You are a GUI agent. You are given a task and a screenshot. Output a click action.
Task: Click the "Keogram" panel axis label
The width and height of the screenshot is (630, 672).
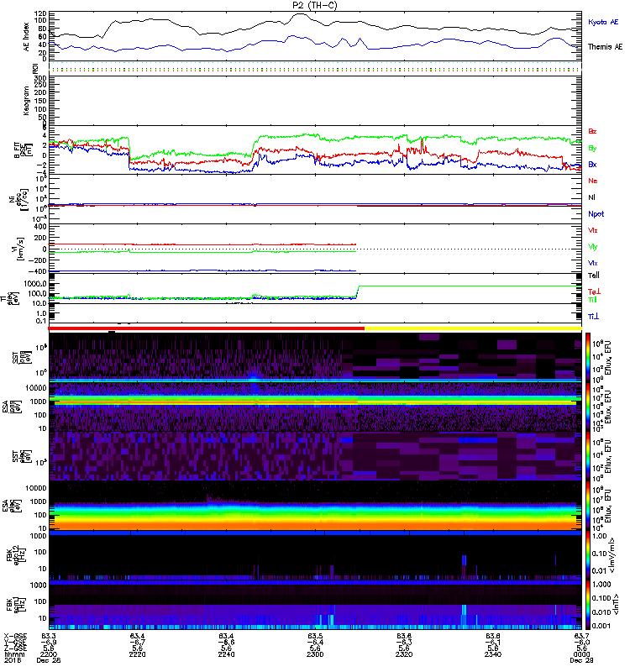pos(26,100)
